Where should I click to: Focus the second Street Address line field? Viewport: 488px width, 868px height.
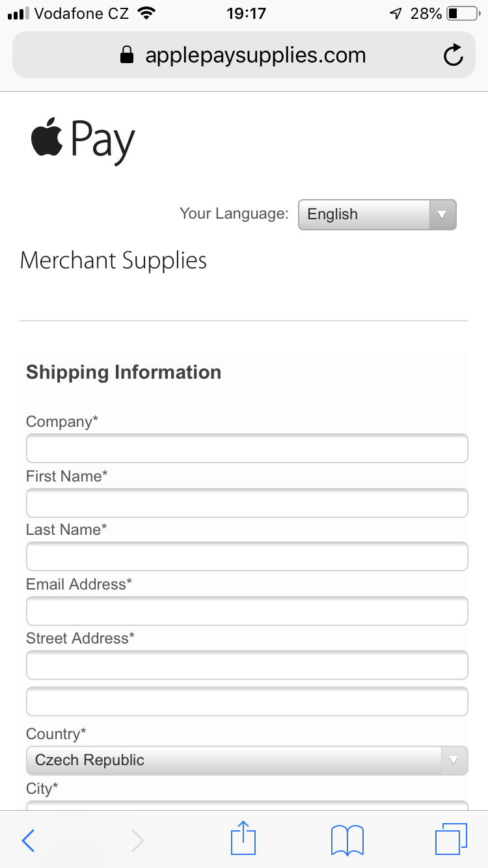pos(247,701)
